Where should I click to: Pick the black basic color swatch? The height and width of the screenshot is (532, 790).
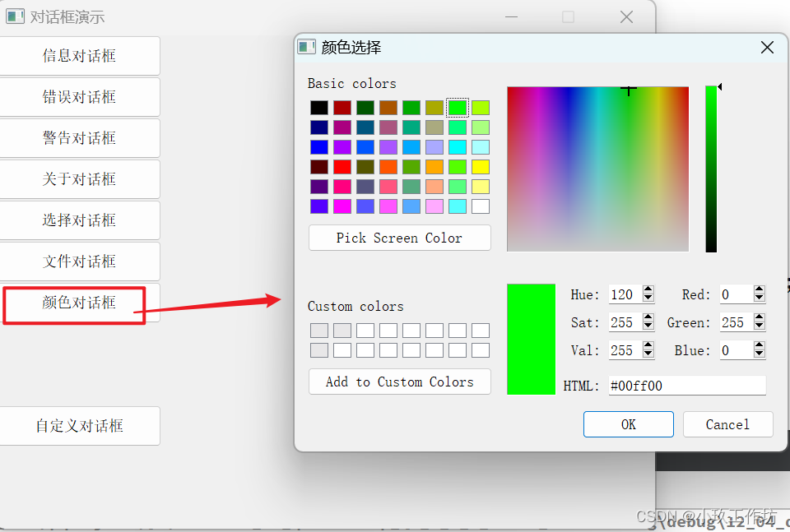319,108
